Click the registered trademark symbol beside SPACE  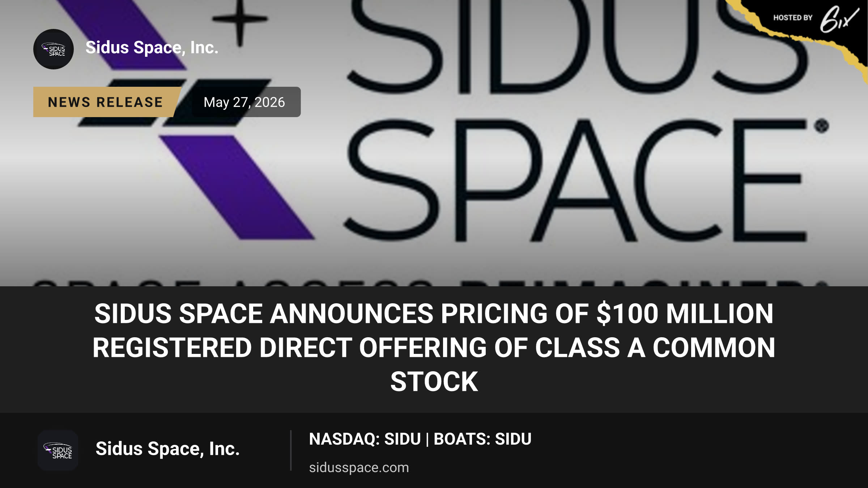[822, 126]
